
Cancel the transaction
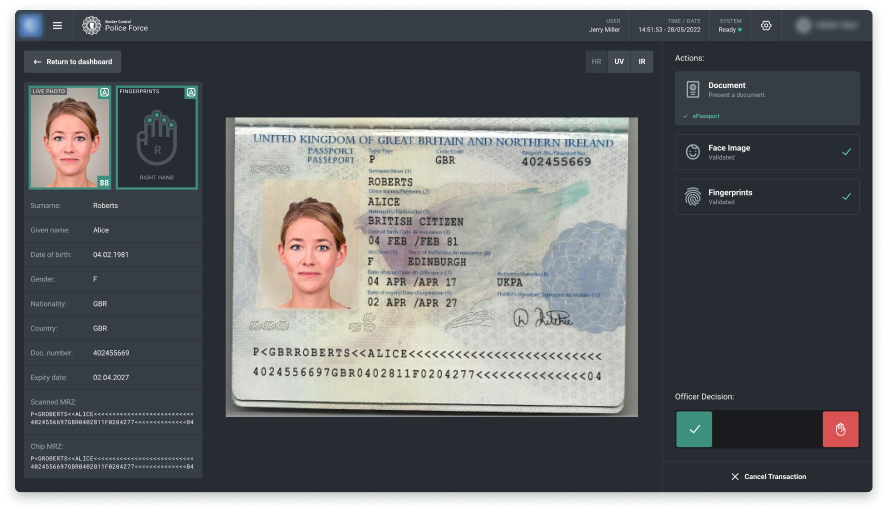(768, 476)
